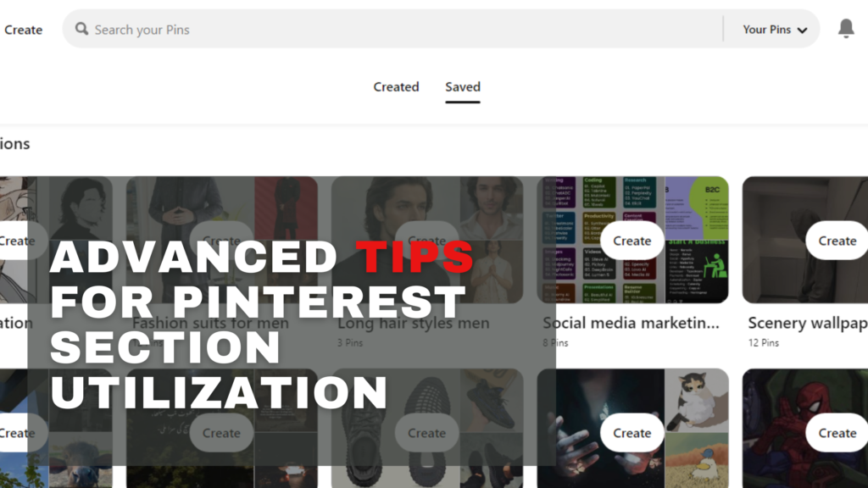Click Create on the Spider-Man board
The height and width of the screenshot is (488, 868).
837,433
